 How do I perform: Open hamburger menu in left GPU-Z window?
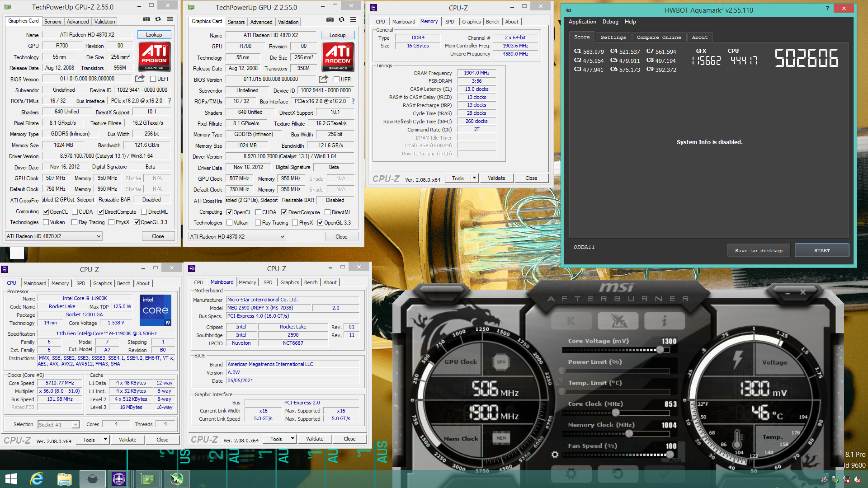pos(170,19)
